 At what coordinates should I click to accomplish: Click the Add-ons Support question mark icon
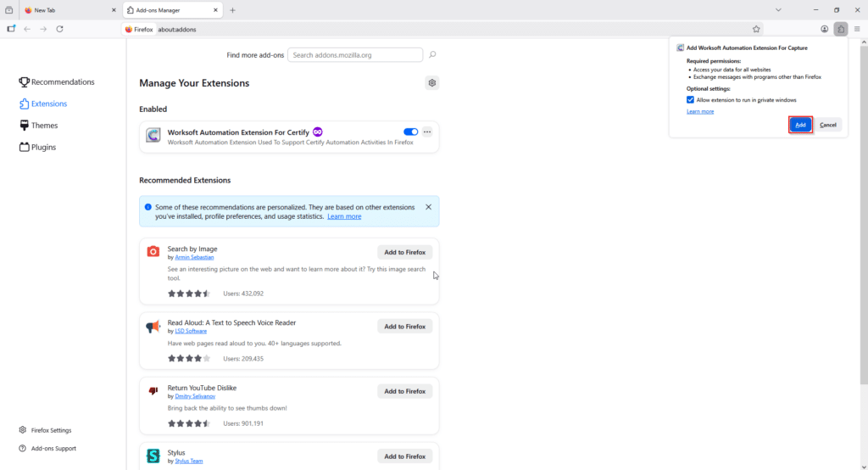pyautogui.click(x=22, y=449)
